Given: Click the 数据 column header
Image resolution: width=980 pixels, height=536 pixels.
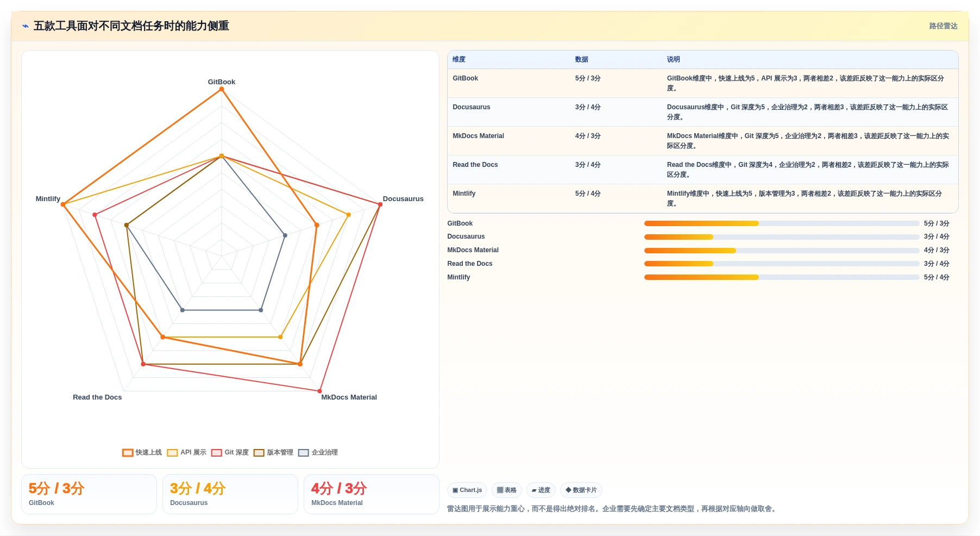Looking at the screenshot, I should [582, 59].
